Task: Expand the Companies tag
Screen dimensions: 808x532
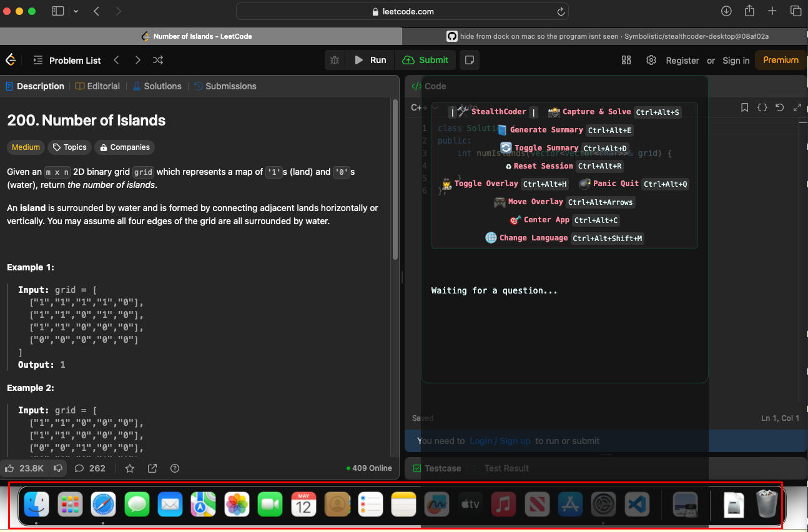Action: 124,147
